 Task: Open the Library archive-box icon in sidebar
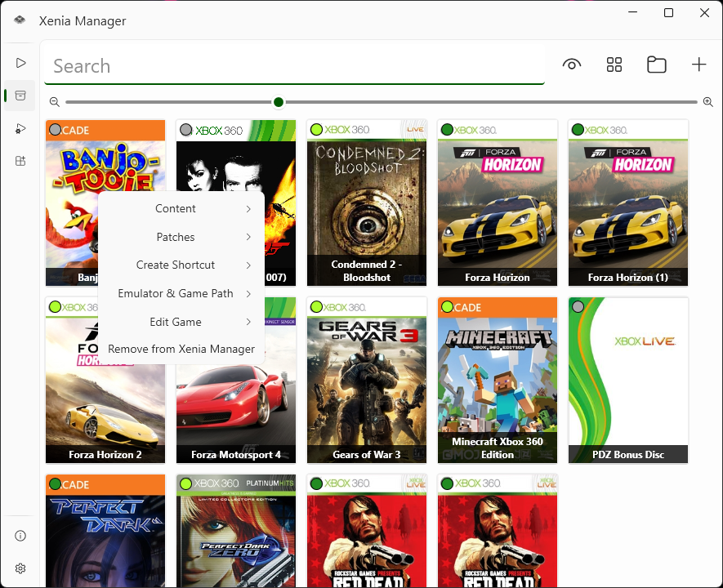[20, 96]
